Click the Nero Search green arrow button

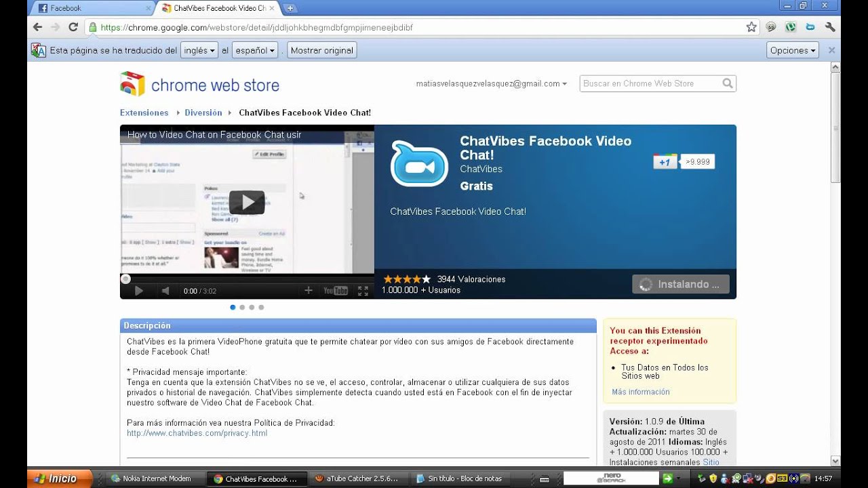(x=667, y=479)
